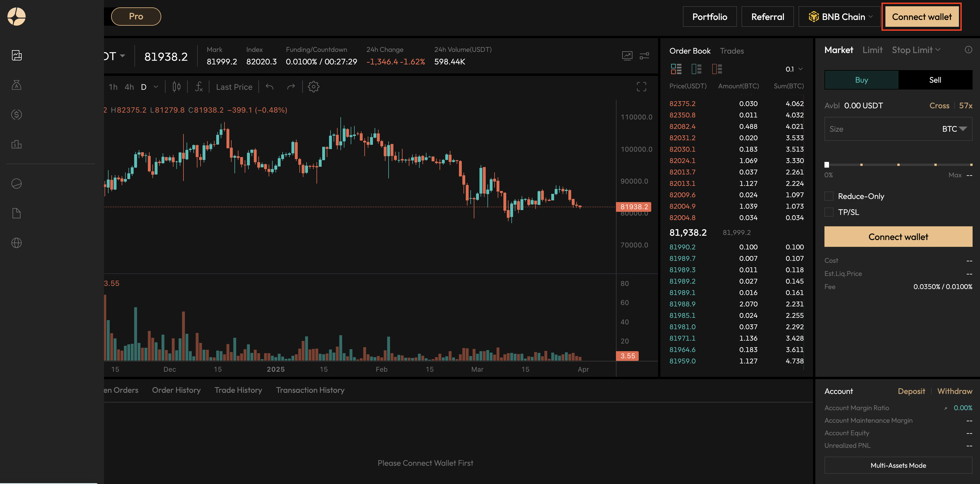The height and width of the screenshot is (484, 980).
Task: Click the Deposit link
Action: [x=911, y=391]
